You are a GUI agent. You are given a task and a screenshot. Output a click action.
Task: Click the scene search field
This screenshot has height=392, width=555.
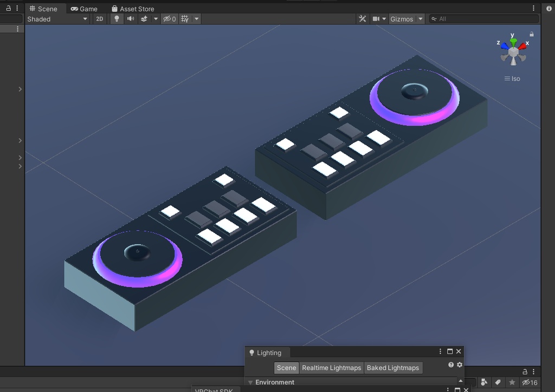pos(484,19)
